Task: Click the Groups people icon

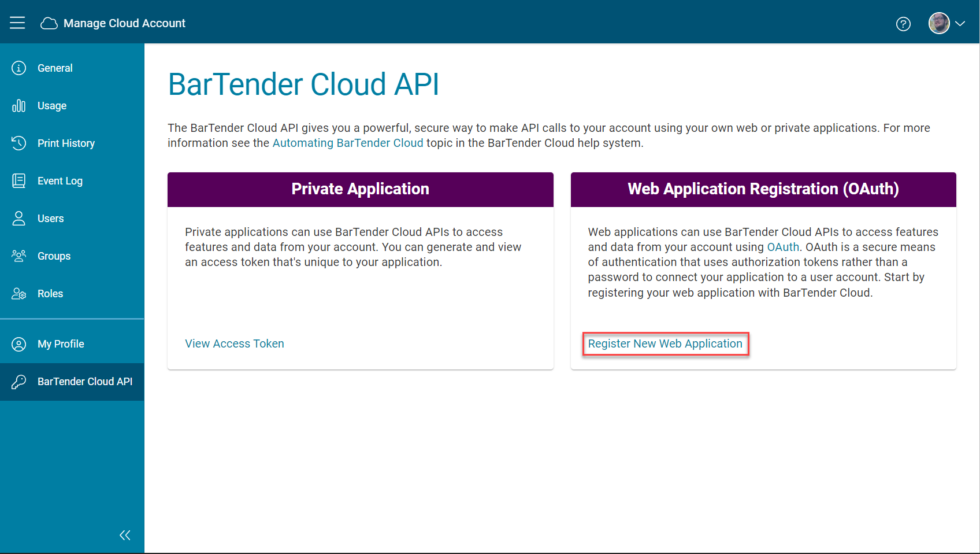Action: tap(18, 256)
